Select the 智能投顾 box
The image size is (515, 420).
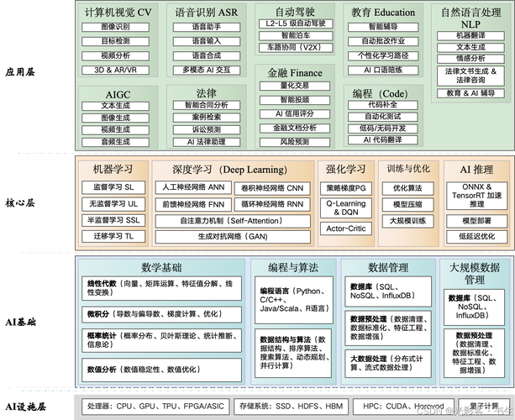295,100
